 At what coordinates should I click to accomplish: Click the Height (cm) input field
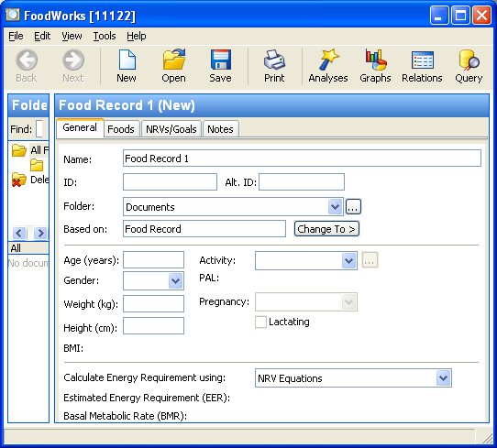[153, 326]
